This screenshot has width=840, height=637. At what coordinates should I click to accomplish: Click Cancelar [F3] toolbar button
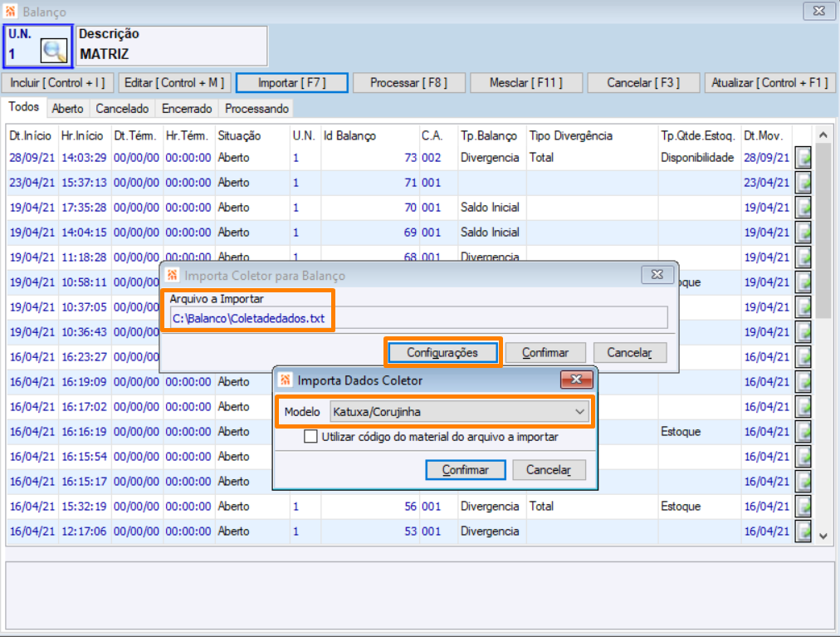coord(643,82)
